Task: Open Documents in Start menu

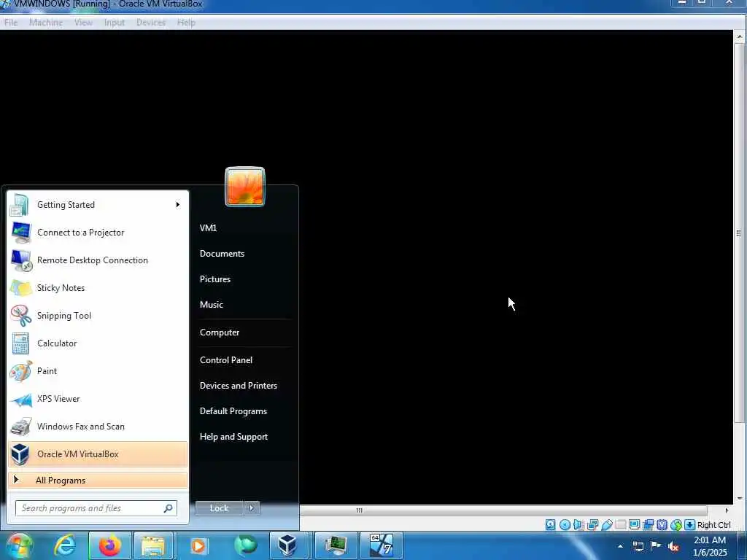Action: tap(222, 254)
